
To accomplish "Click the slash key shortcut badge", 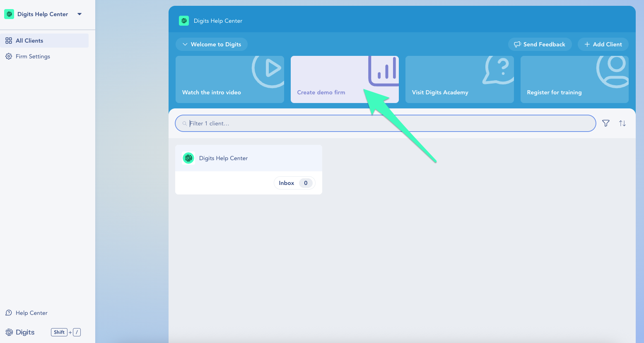I will coord(77,332).
